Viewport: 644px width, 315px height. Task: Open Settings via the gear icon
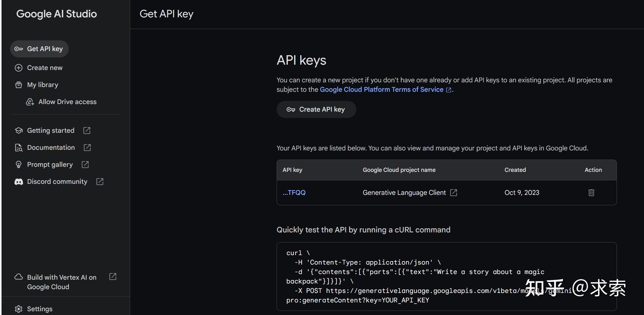point(18,309)
